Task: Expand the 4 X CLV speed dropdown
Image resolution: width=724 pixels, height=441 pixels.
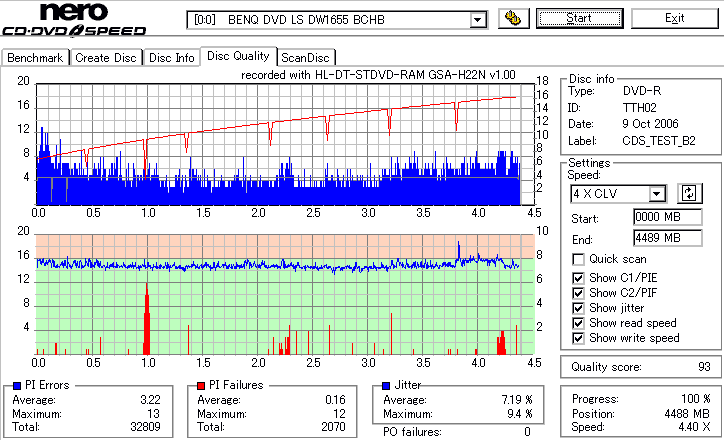Action: pos(656,193)
